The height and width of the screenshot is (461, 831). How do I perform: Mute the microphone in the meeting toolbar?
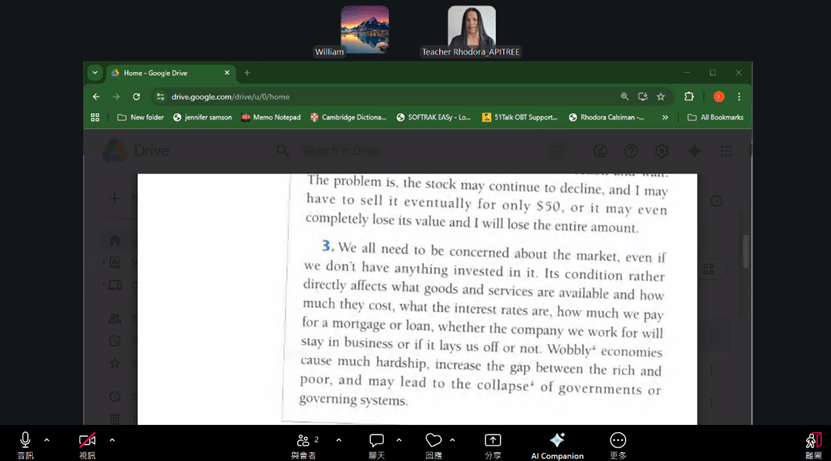[x=25, y=444]
